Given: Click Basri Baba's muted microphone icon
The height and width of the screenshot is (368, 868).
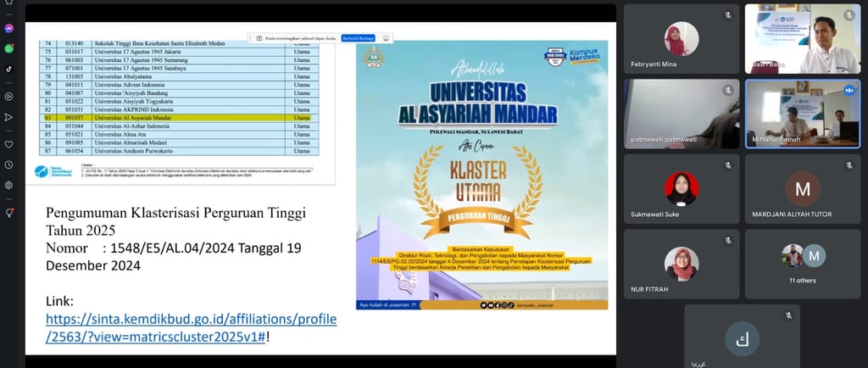Looking at the screenshot, I should (849, 15).
